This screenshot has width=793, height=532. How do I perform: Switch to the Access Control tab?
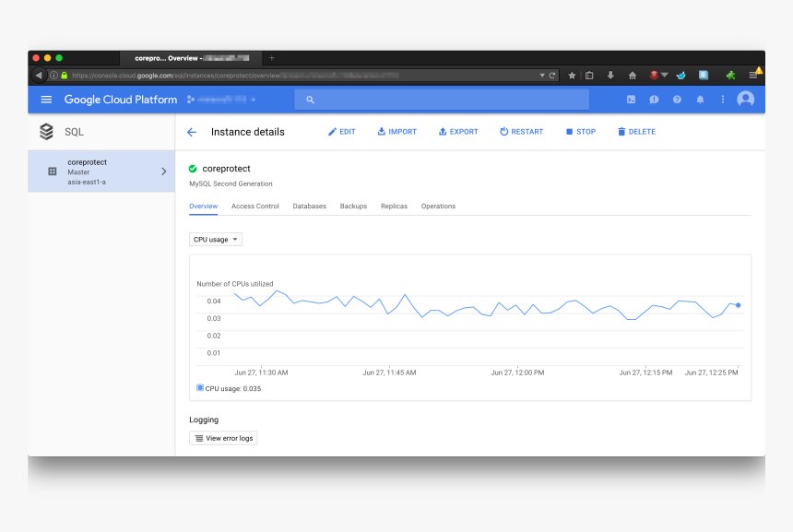[255, 207]
